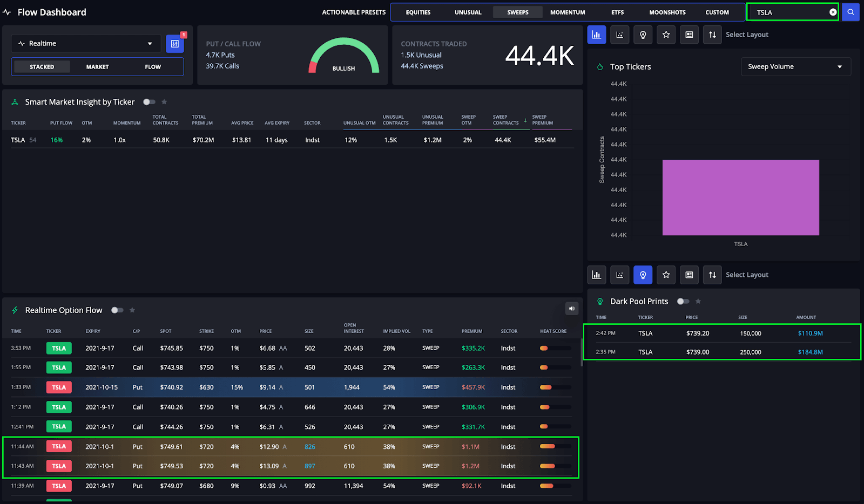This screenshot has height=504, width=864.
Task: Select sort arrows layout in lower layout row
Action: click(x=713, y=275)
